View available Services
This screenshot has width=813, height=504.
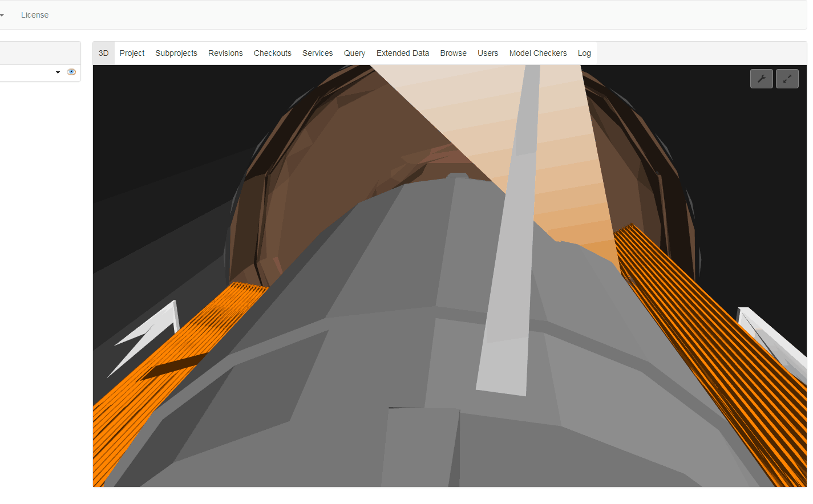[317, 52]
